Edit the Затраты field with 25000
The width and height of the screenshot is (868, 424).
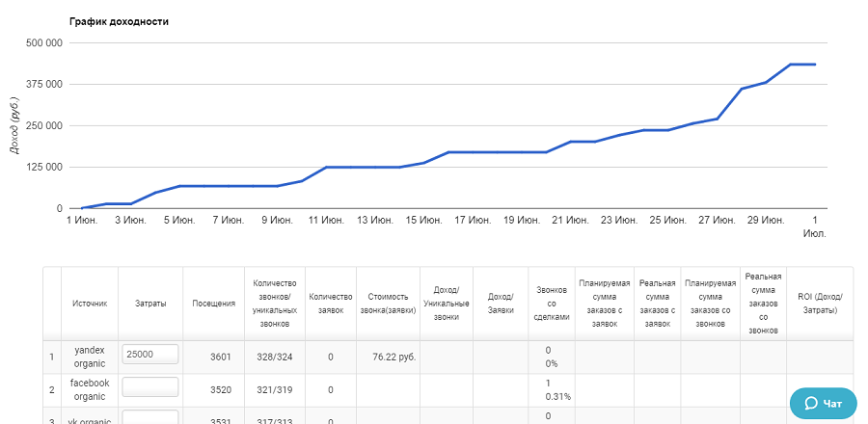coord(150,355)
